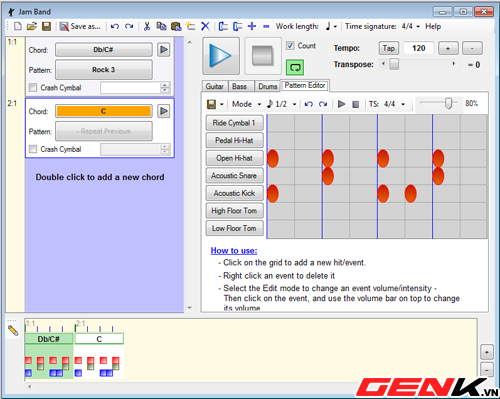Select the Acoustic Snare instrument button

tap(235, 175)
